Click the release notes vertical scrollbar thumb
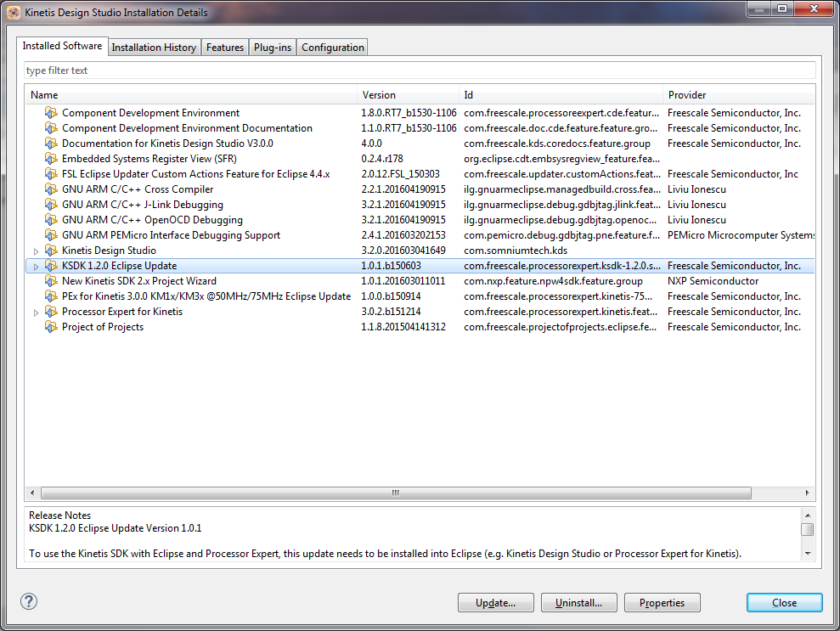The image size is (840, 631). (808, 530)
